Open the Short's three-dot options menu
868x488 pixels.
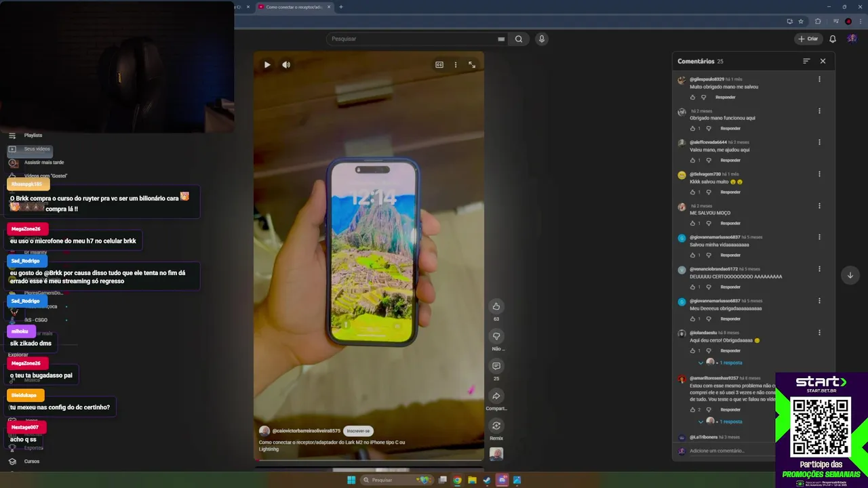tap(456, 65)
